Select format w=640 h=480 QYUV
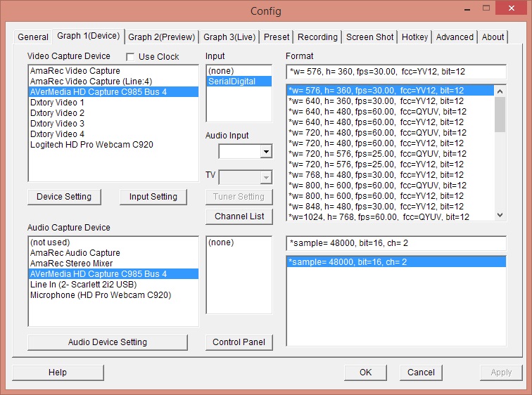532x395 pixels. click(390, 112)
